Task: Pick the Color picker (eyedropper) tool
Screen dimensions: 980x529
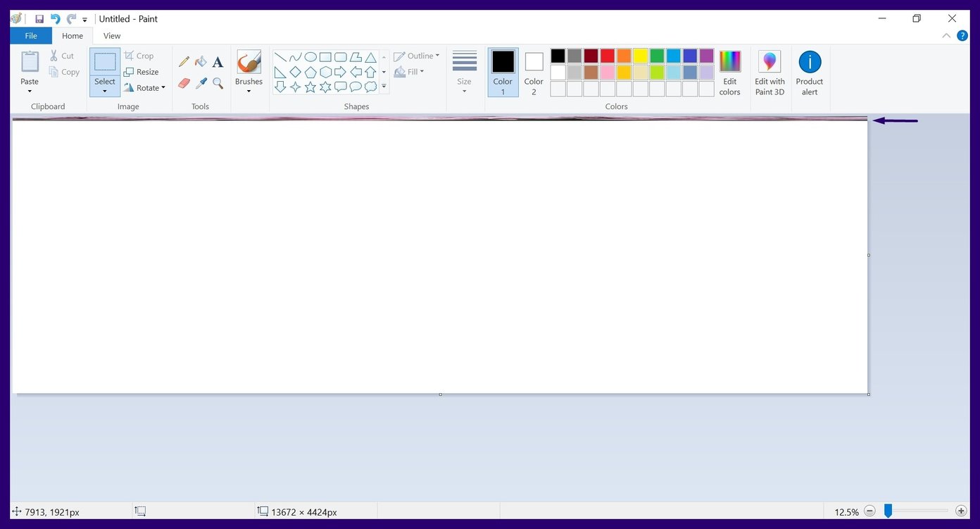Action: click(x=201, y=82)
